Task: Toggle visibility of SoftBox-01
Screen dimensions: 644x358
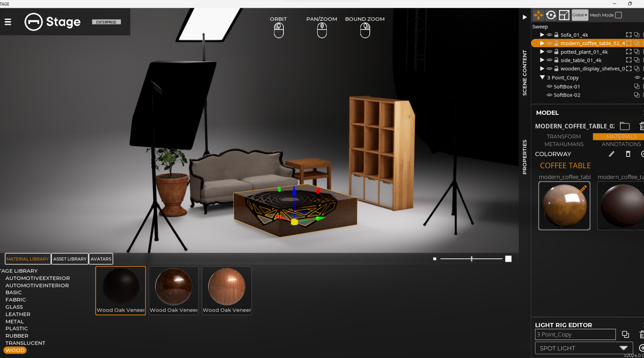Action: (549, 86)
